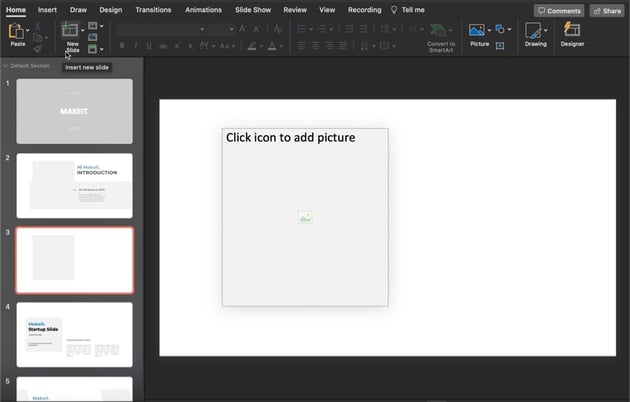
Task: Toggle Italic text formatting
Action: (x=136, y=46)
